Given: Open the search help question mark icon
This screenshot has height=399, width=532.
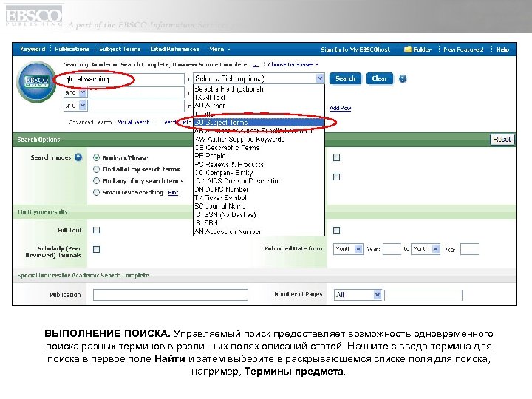Looking at the screenshot, I should (403, 79).
